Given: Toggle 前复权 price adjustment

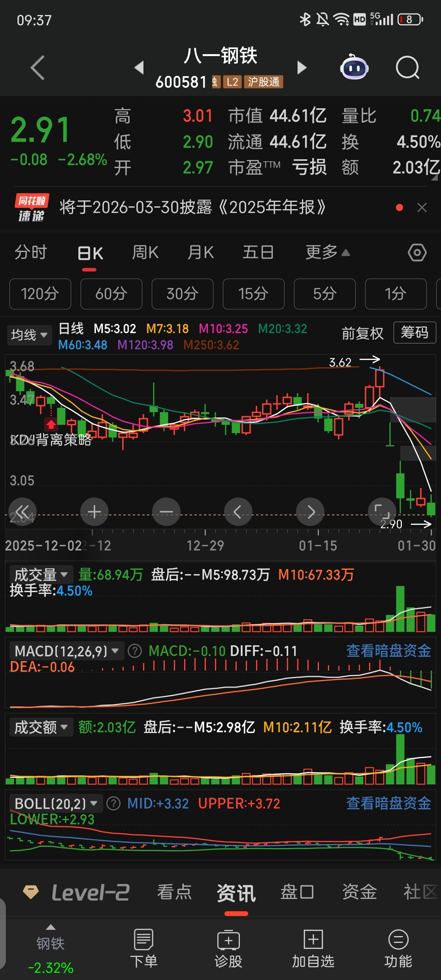Looking at the screenshot, I should click(362, 334).
